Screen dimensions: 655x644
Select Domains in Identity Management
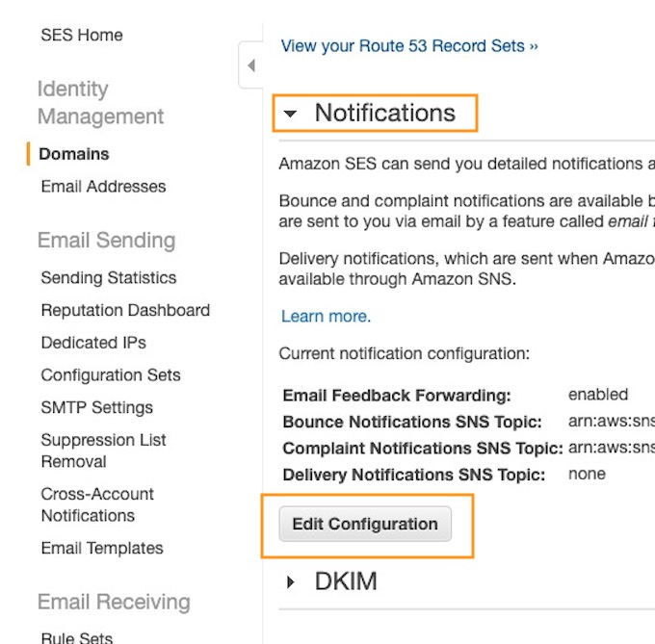[74, 154]
